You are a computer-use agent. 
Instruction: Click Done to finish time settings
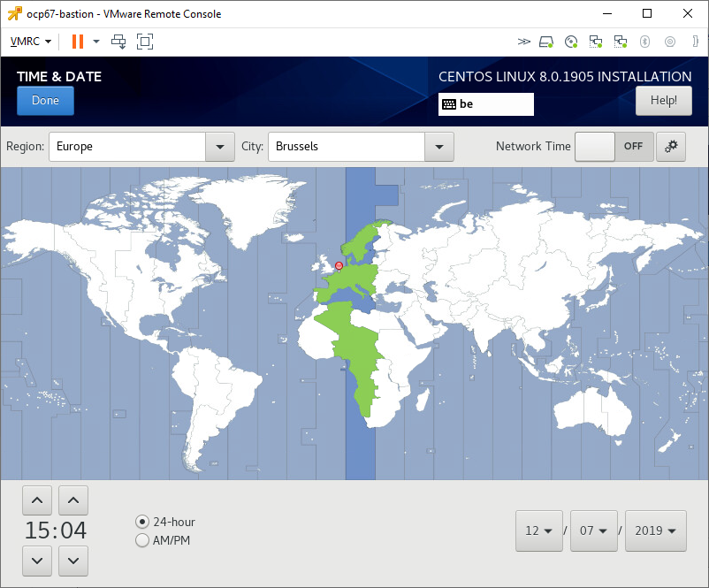tap(45, 101)
